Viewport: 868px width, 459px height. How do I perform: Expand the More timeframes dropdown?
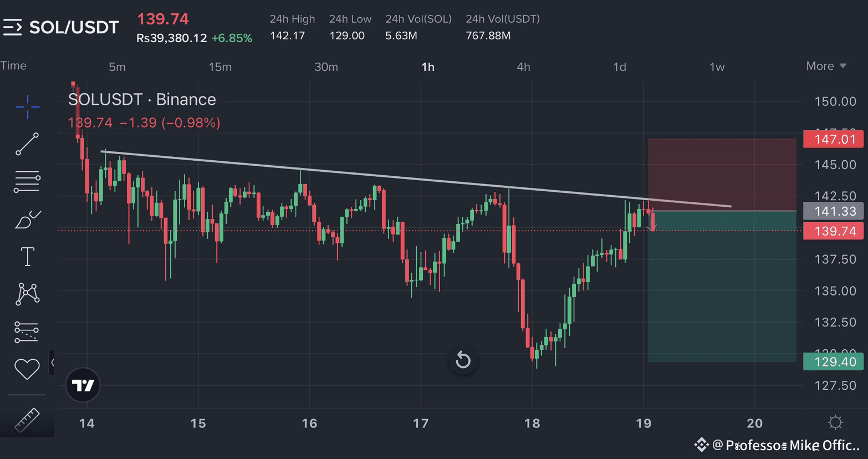coord(826,66)
